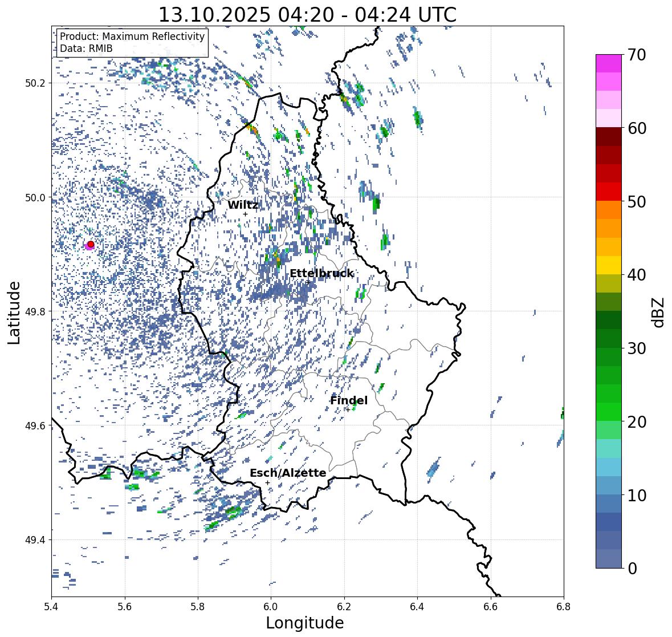The image size is (672, 637).
Task: Click the 'Data: RMIB' text
Action: click(86, 48)
